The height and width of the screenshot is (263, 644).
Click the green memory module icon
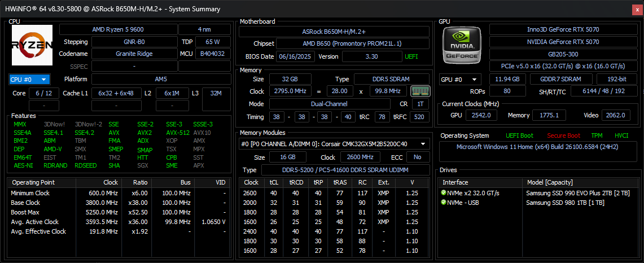[x=418, y=91]
